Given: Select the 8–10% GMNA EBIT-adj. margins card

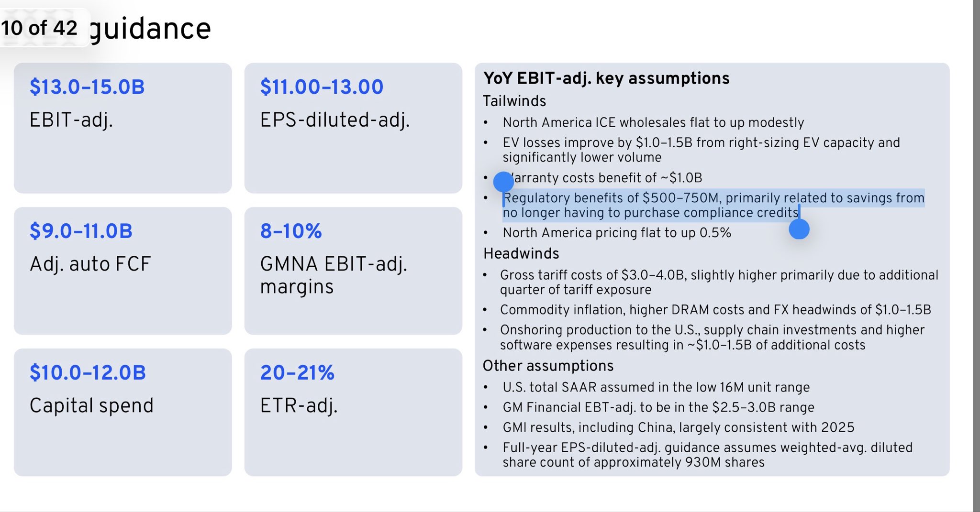Looking at the screenshot, I should click(353, 271).
